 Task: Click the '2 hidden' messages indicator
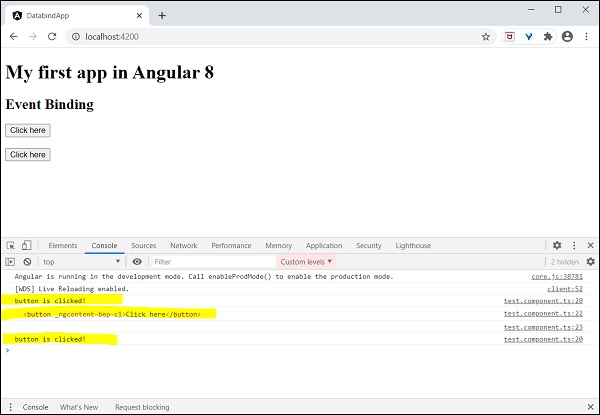565,262
